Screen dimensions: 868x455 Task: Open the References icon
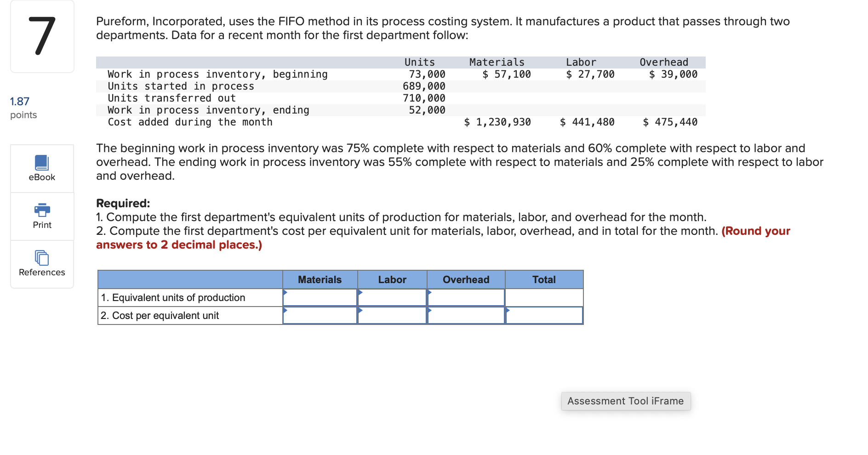click(x=41, y=264)
